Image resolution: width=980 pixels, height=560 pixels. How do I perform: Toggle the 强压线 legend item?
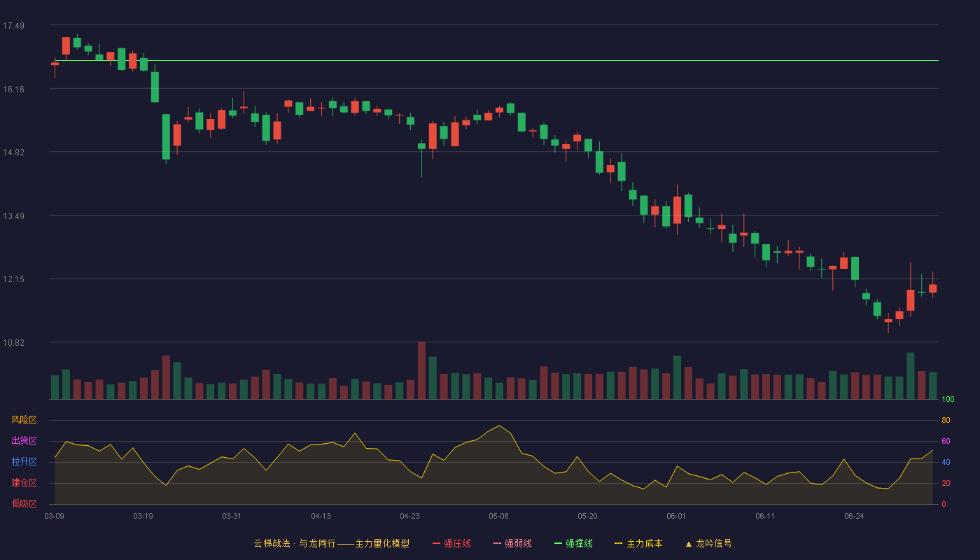click(x=451, y=543)
